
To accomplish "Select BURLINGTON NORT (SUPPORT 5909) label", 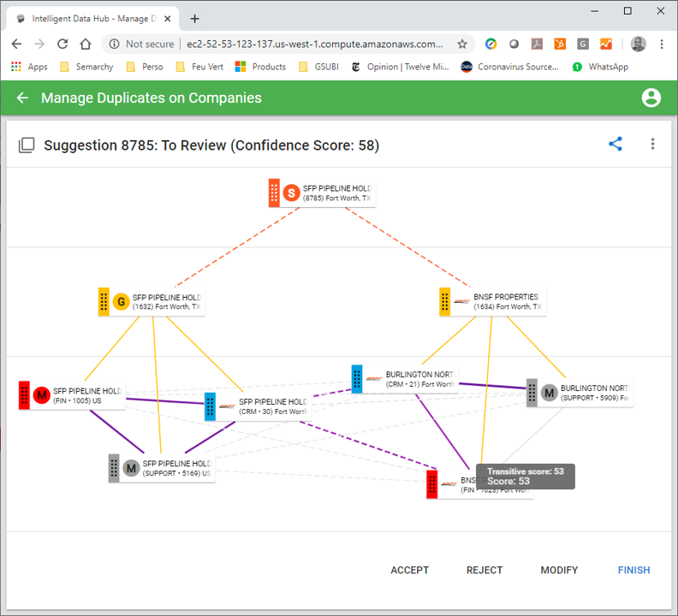I will tap(595, 393).
